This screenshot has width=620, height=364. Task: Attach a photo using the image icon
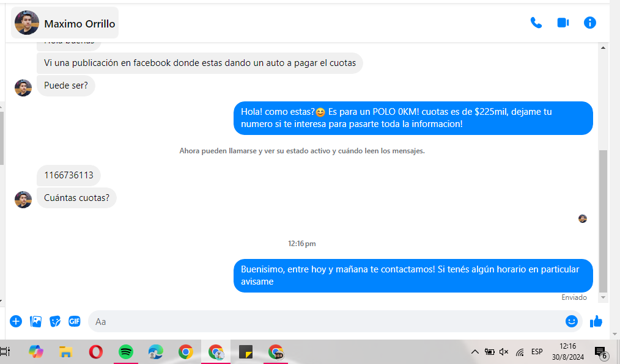pyautogui.click(x=35, y=321)
